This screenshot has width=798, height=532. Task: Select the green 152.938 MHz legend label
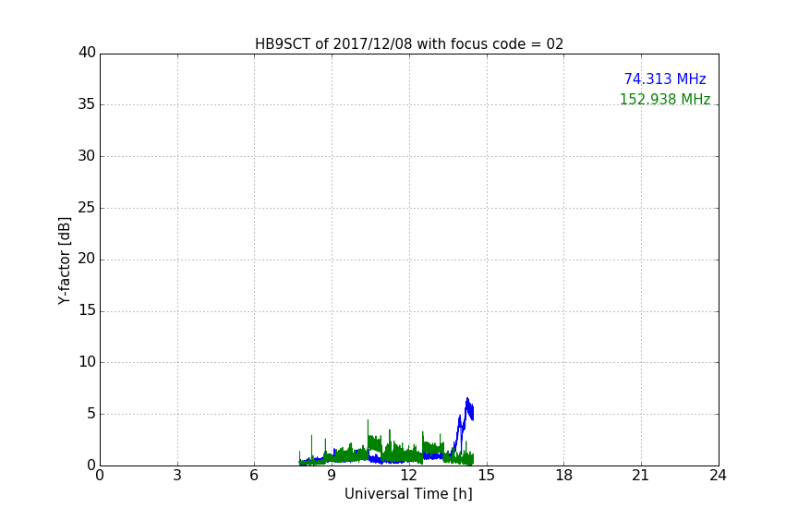click(665, 99)
